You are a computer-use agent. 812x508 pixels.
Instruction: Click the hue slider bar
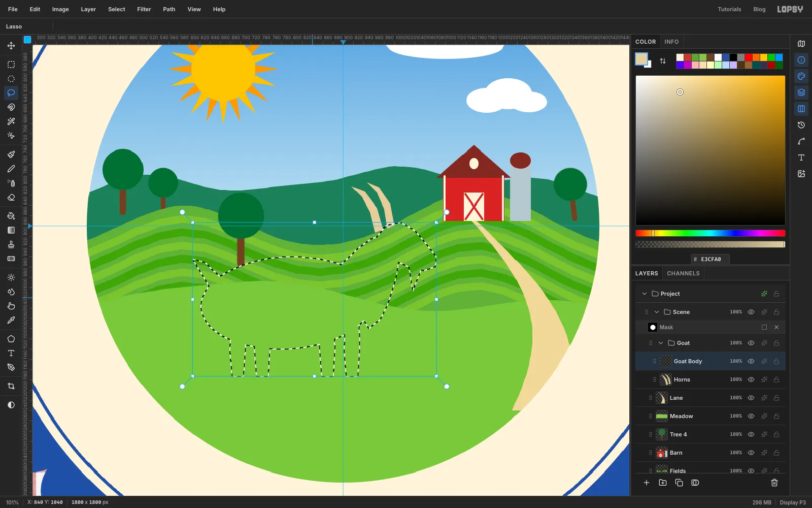710,233
